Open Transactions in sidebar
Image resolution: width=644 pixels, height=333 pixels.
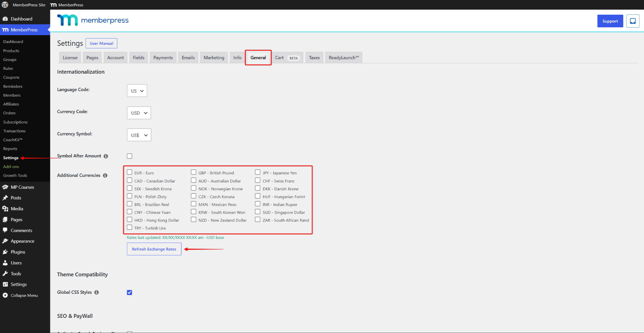point(14,131)
